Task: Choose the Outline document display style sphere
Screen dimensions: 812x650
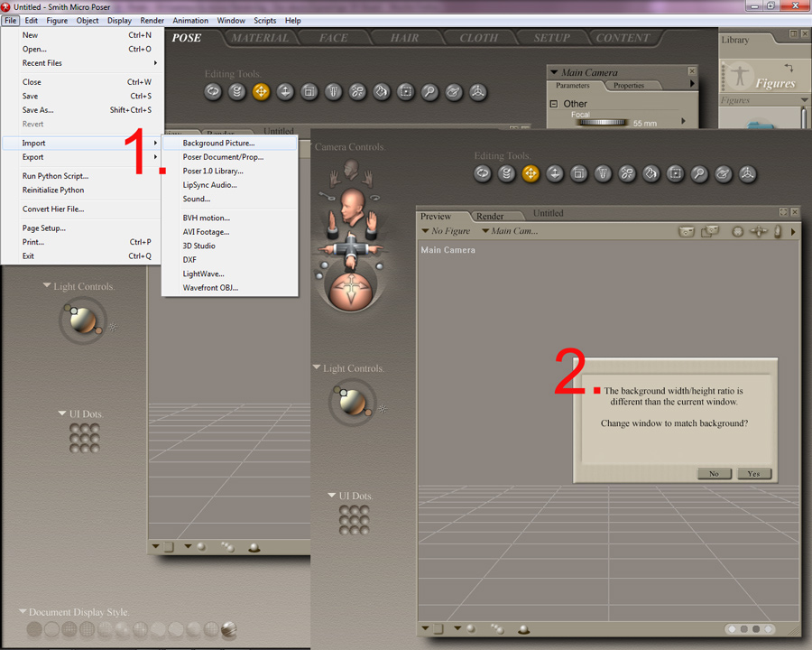Action: [51, 629]
